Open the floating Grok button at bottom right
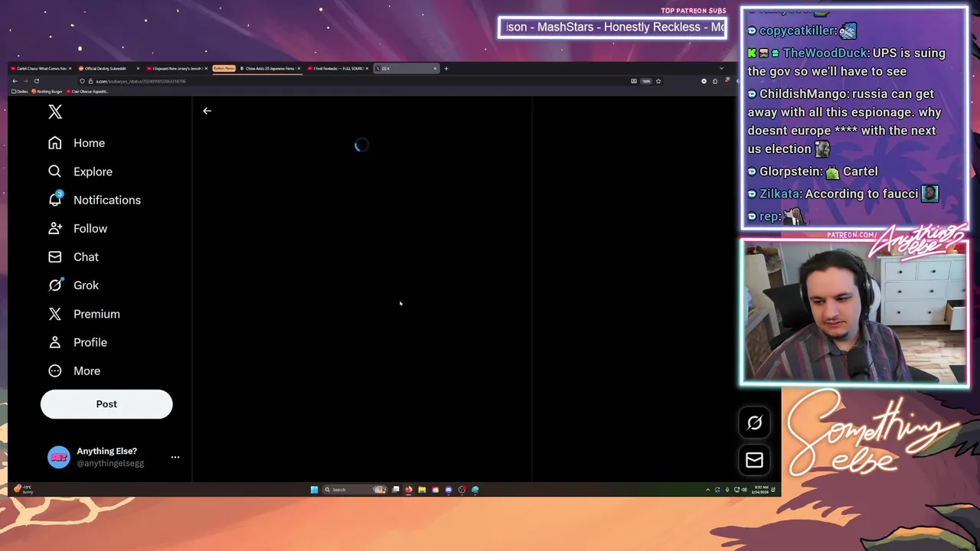980x551 pixels. tap(754, 422)
